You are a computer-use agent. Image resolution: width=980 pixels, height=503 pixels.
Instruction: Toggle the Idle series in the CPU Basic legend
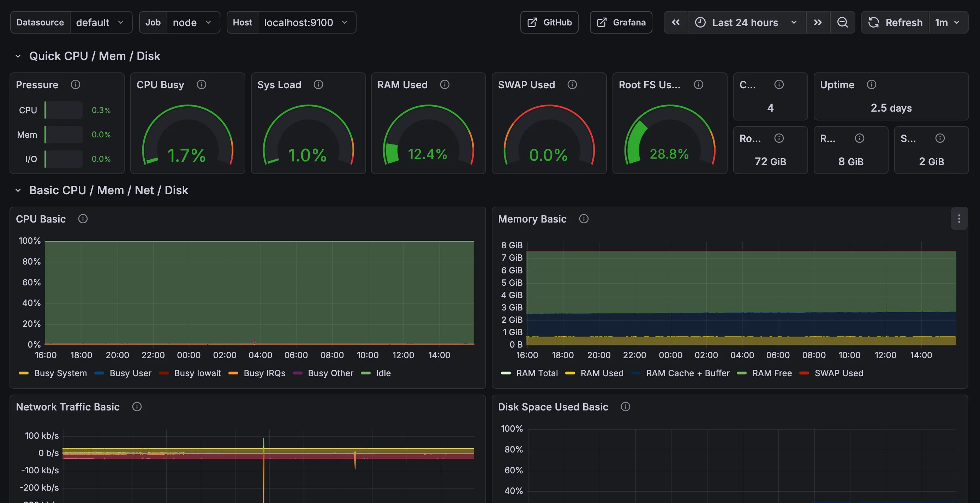tap(383, 373)
